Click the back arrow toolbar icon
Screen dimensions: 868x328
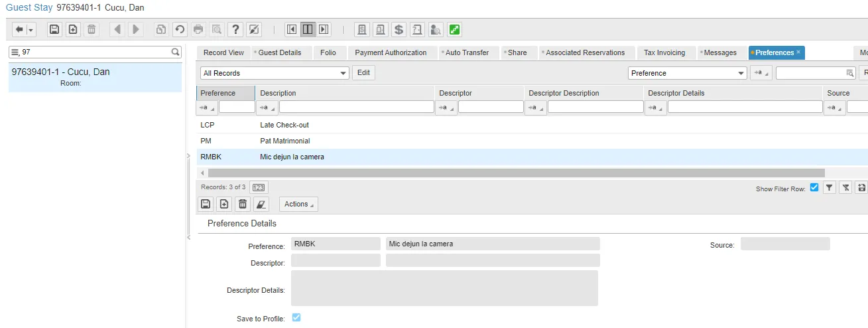coord(19,29)
